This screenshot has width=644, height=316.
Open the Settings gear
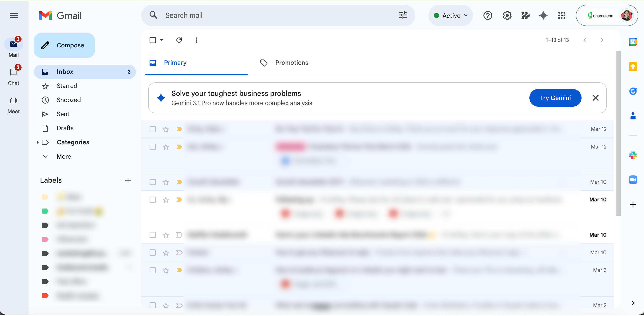pos(507,15)
